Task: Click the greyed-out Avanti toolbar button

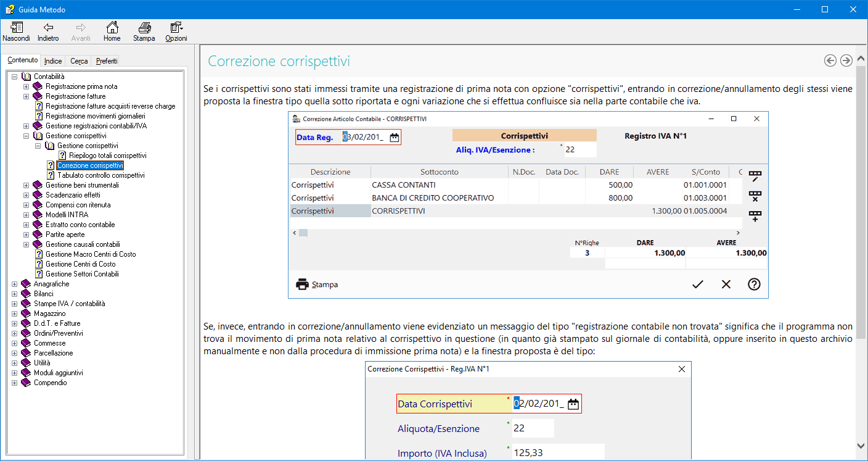Action: click(81, 31)
